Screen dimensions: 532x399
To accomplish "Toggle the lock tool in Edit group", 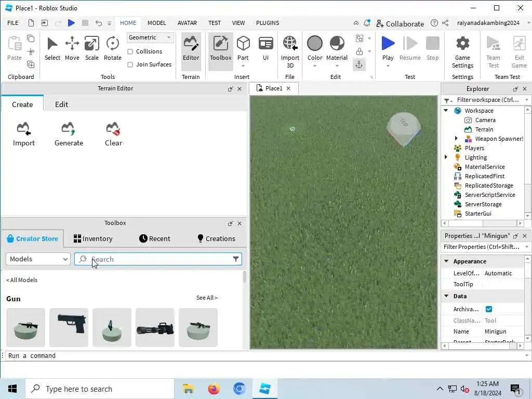I will (x=360, y=51).
